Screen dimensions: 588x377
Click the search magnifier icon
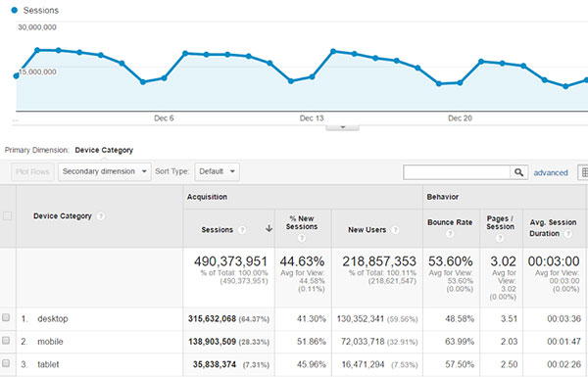pyautogui.click(x=519, y=172)
